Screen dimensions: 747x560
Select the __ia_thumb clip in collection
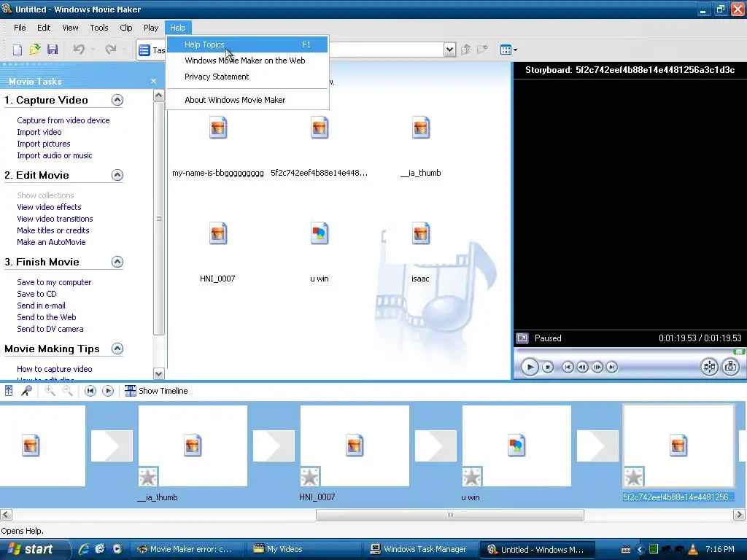tap(421, 146)
